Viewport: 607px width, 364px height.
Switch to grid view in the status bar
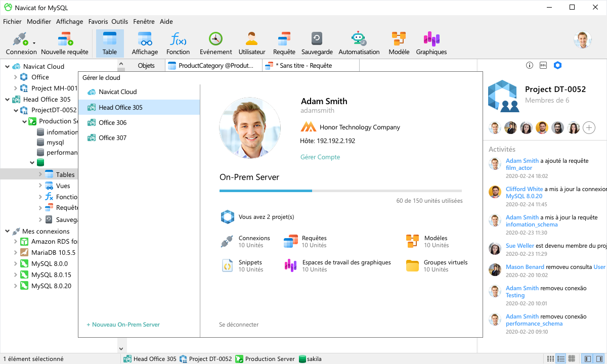(x=572, y=359)
